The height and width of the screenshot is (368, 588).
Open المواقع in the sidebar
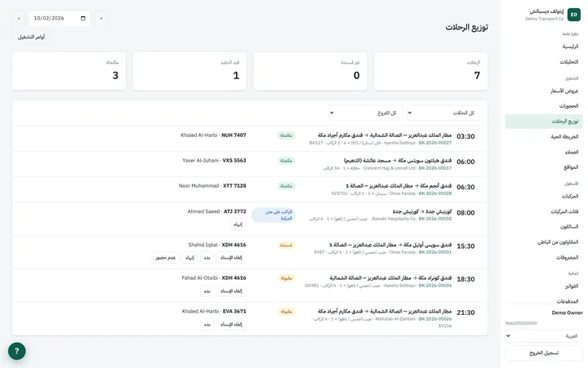(544, 167)
